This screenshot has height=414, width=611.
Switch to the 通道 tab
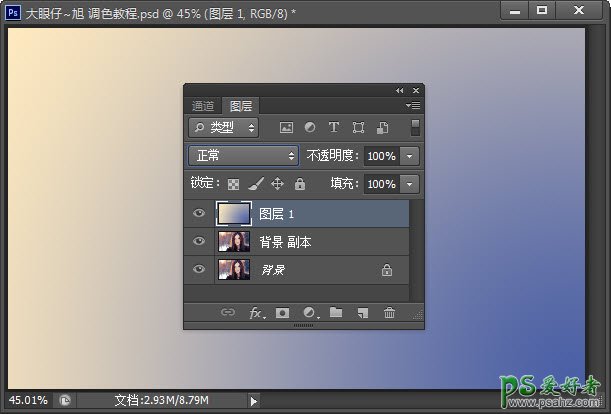[x=203, y=106]
